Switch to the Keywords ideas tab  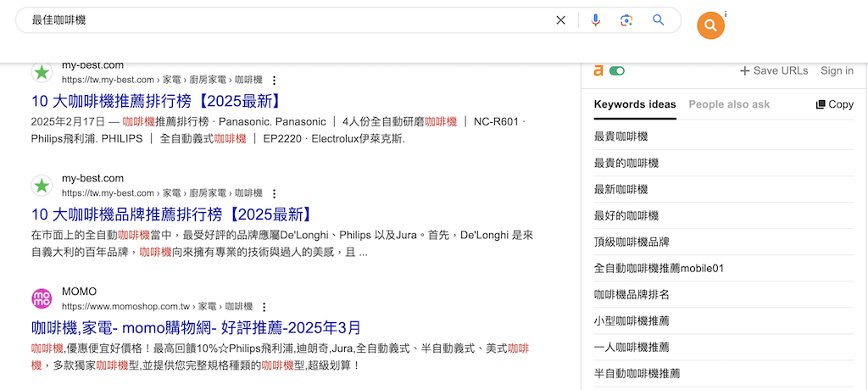click(635, 104)
